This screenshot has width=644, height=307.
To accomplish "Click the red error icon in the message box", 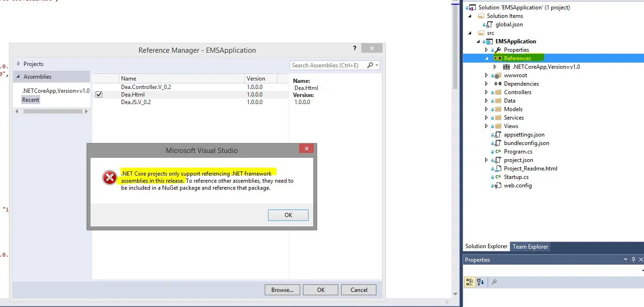I will 110,178.
